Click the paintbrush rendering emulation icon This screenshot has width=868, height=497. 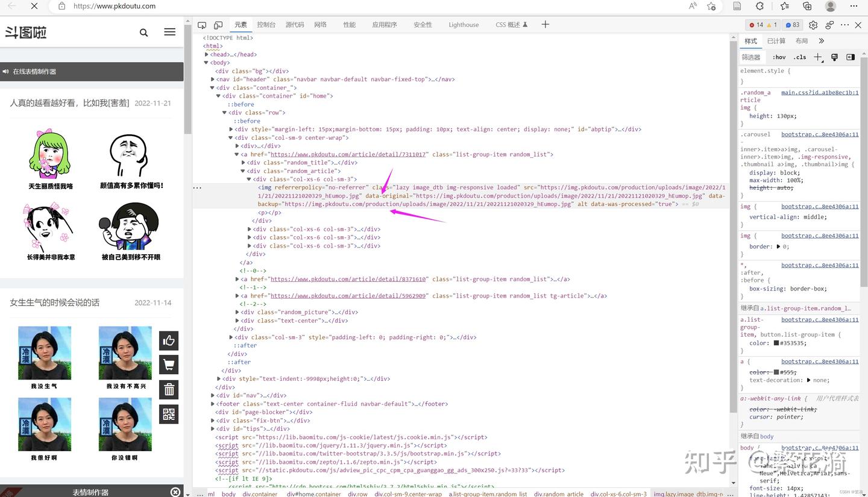(834, 57)
